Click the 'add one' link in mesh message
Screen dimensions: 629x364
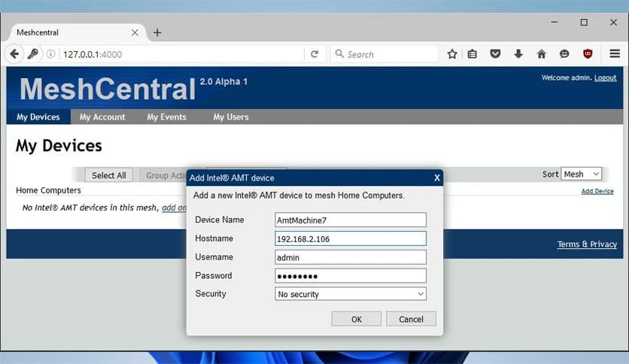[174, 208]
